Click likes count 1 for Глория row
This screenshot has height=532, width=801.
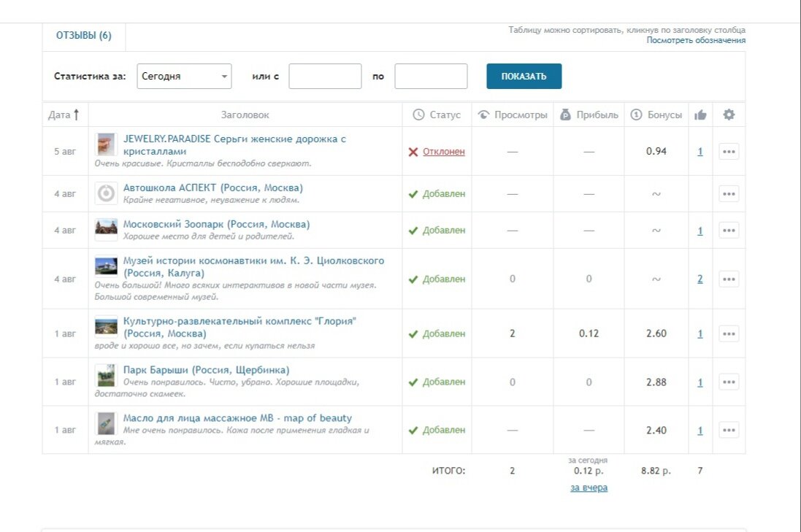[x=700, y=334]
